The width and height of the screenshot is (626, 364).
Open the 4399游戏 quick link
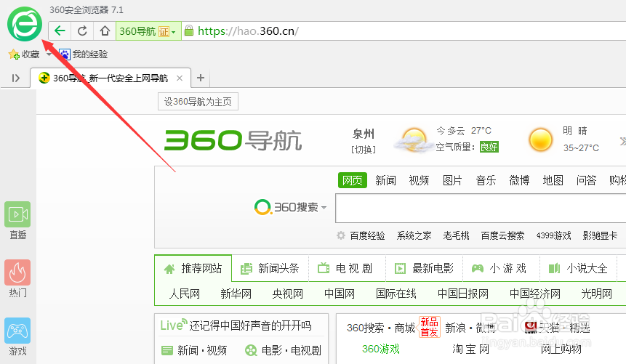[553, 235]
